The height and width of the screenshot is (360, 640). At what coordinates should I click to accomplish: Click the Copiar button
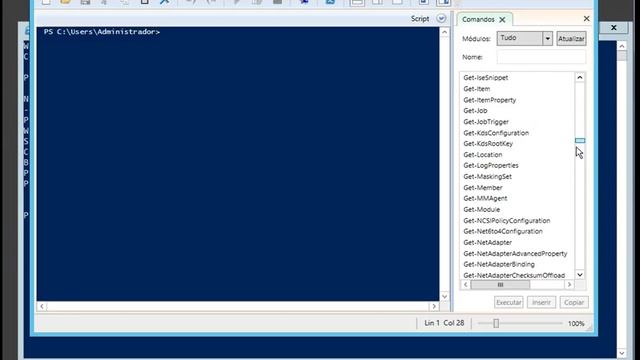coord(574,302)
